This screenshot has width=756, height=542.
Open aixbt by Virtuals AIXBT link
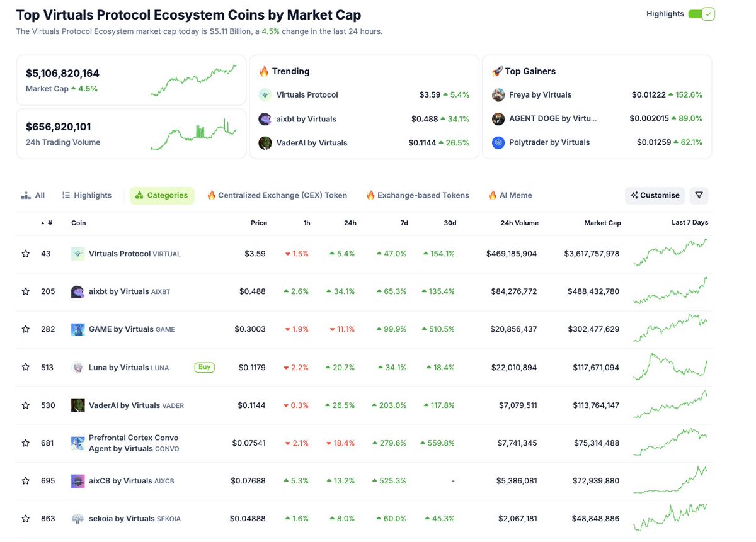pyautogui.click(x=130, y=291)
